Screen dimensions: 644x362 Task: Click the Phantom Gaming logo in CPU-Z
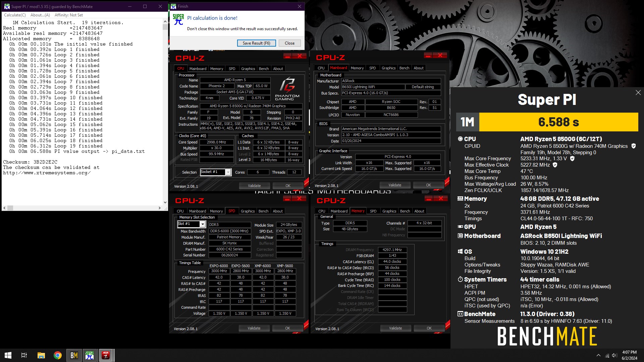tap(287, 88)
